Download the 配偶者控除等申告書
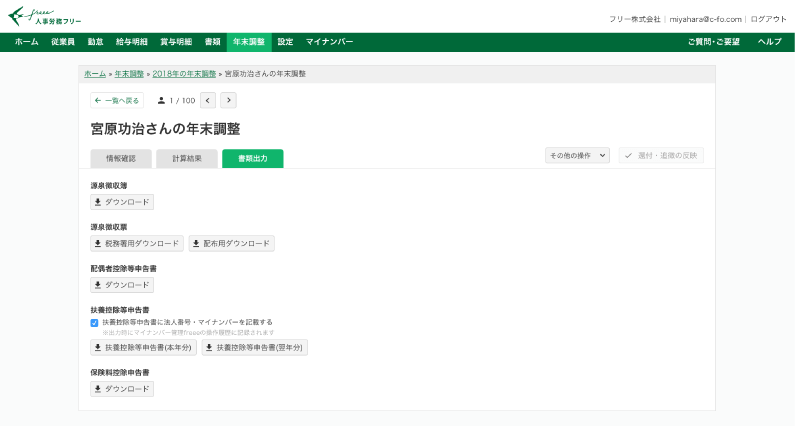 122,285
